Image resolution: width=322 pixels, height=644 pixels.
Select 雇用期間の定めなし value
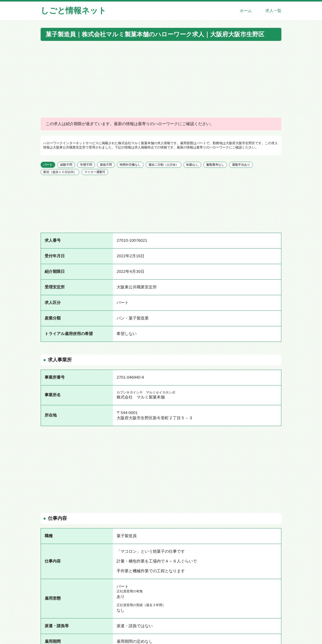click(135, 641)
